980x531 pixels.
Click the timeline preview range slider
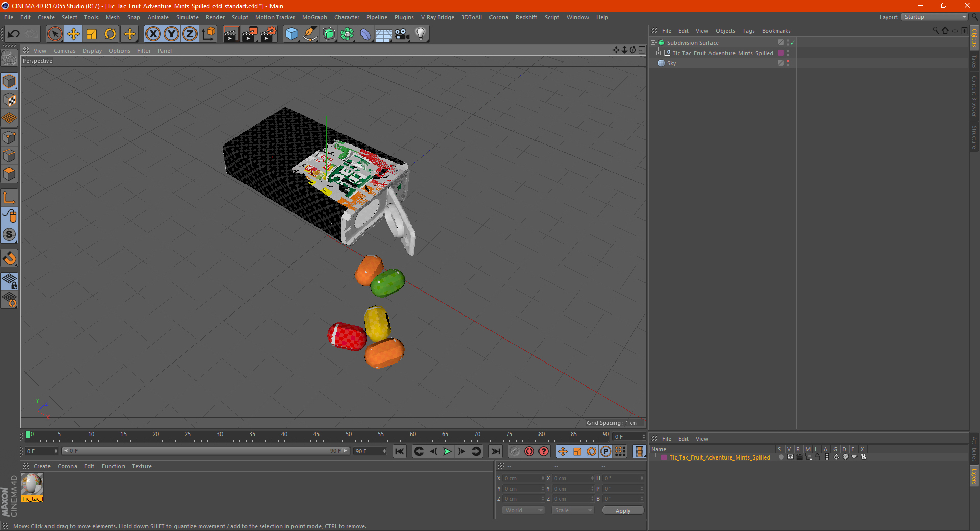[x=206, y=451]
